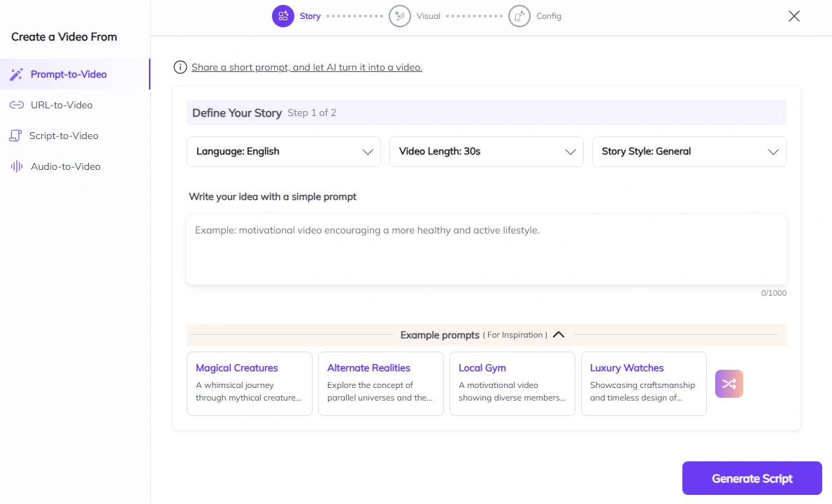
Task: Click the Write your idea label
Action: pos(273,197)
